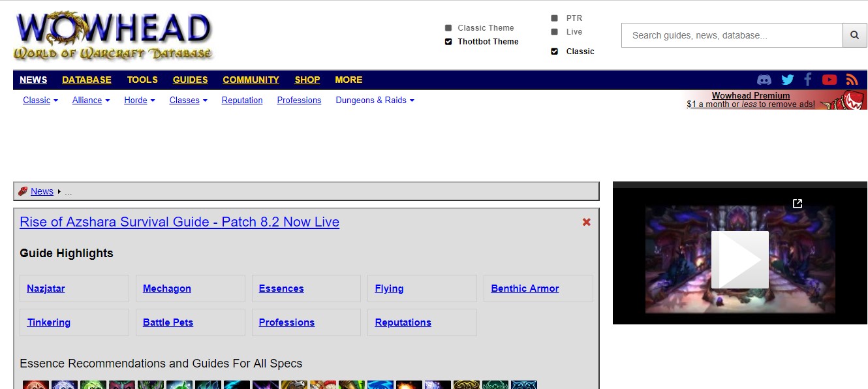Click the search guides input field
The image size is (868, 389).
click(732, 35)
